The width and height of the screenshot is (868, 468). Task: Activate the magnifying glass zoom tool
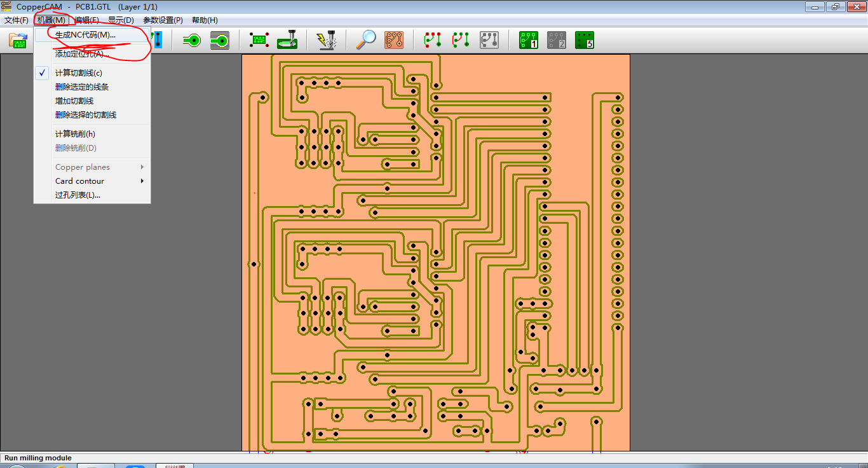click(x=365, y=41)
